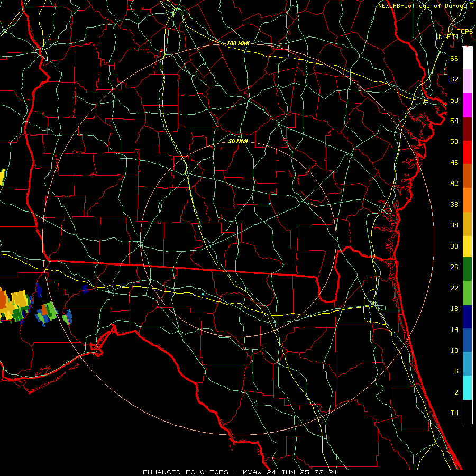Click the "62" legend value
Image resolution: width=476 pixels, height=476 pixels.
(454, 79)
